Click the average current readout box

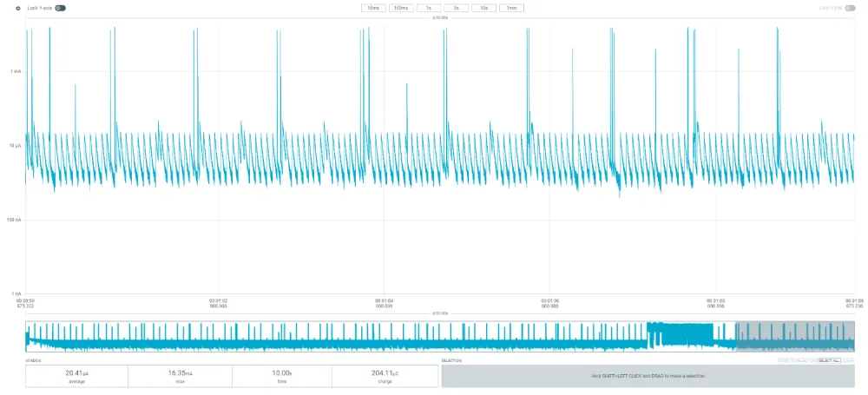click(76, 376)
